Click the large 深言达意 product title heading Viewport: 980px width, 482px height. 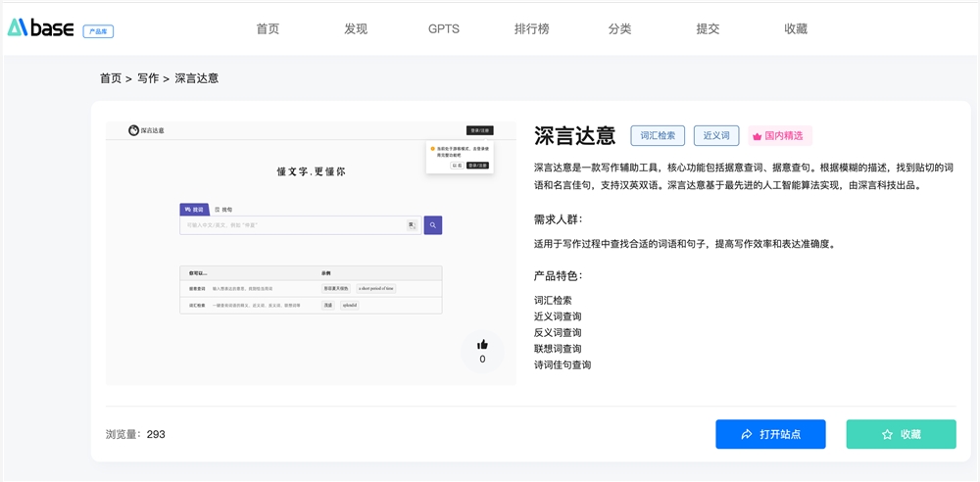pos(575,136)
